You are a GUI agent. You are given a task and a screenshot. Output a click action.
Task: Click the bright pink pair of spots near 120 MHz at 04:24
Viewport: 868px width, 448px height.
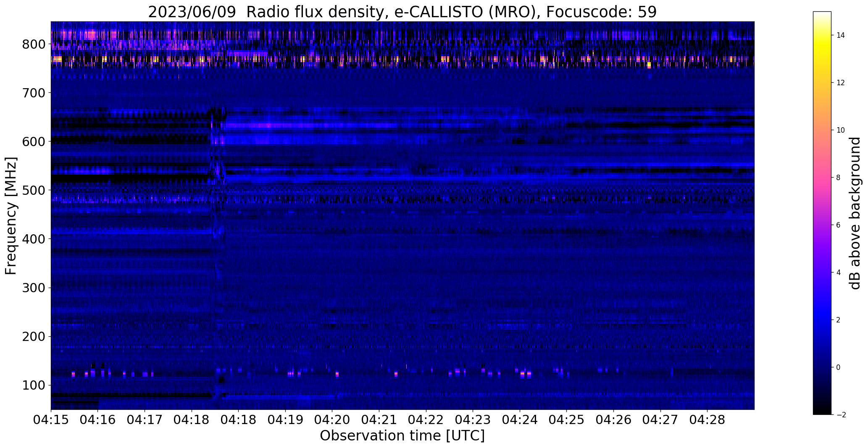526,373
